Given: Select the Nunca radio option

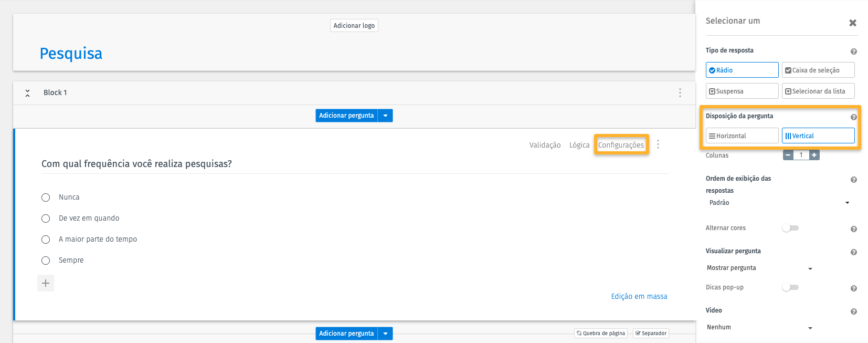Looking at the screenshot, I should click(46, 198).
